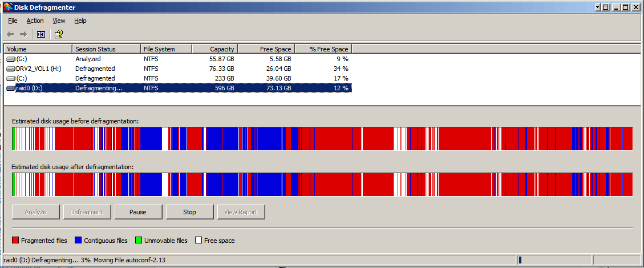Select the raid0 (D:) drive icon
The height and width of the screenshot is (268, 644).
(x=11, y=87)
